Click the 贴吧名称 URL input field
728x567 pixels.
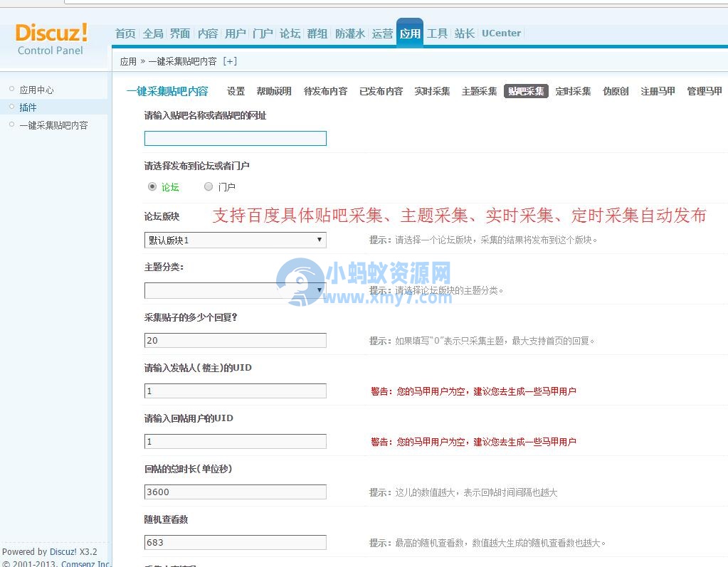pyautogui.click(x=235, y=138)
